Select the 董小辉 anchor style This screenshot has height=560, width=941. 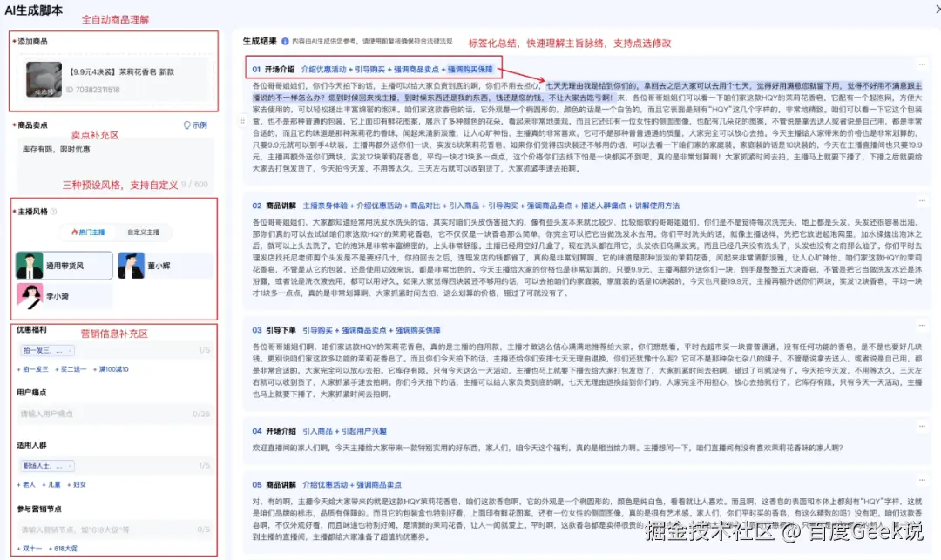click(159, 266)
